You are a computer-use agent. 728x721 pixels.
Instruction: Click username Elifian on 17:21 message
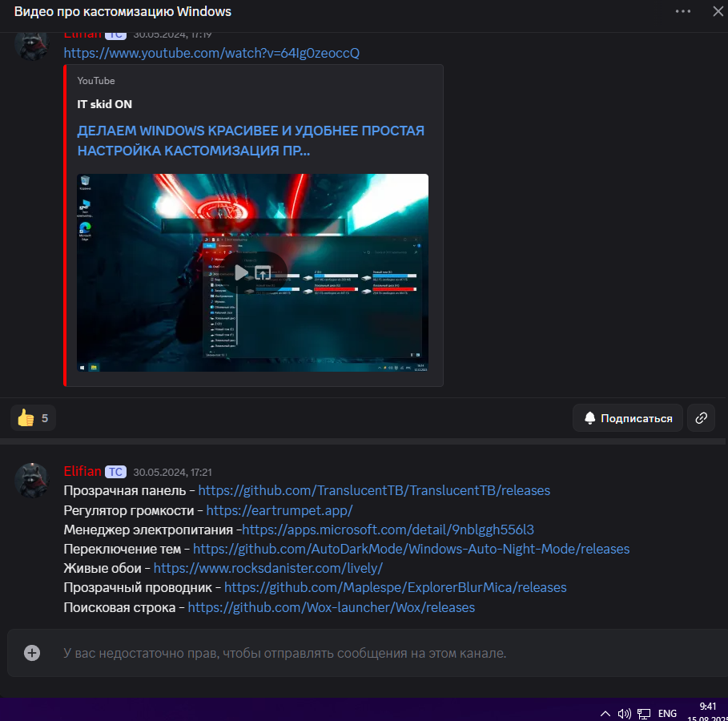tap(82, 472)
